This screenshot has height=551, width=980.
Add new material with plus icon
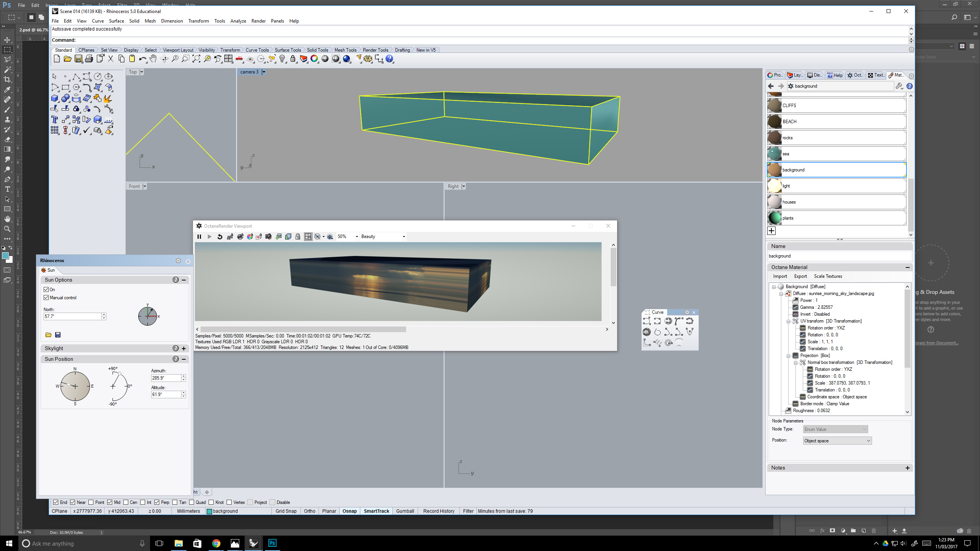[771, 231]
